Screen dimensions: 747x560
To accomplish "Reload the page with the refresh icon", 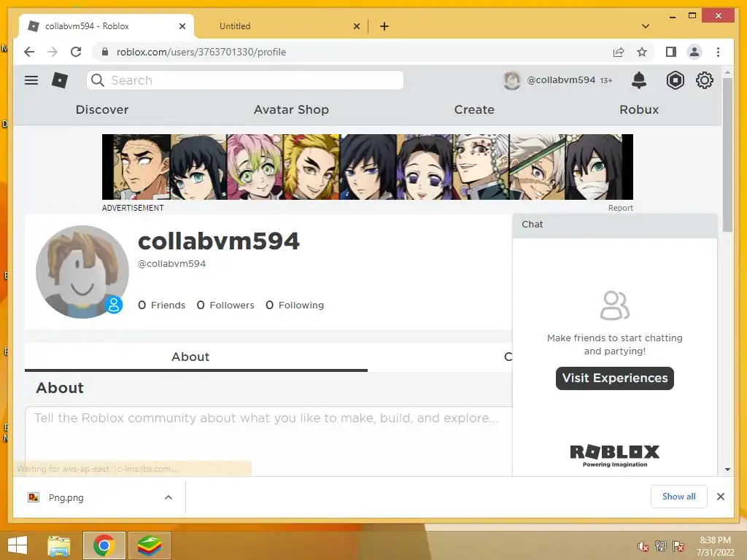I will 76,52.
